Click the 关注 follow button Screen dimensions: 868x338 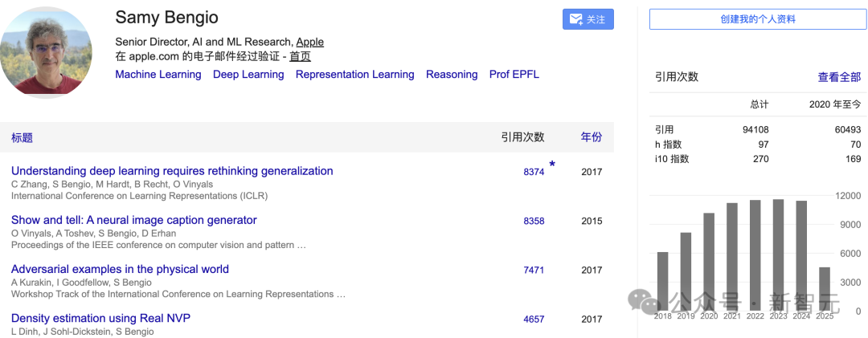588,19
